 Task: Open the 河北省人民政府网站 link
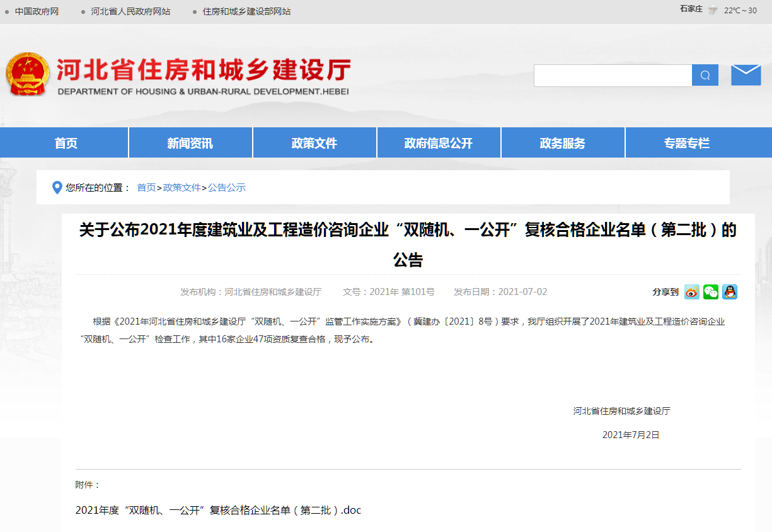[130, 11]
